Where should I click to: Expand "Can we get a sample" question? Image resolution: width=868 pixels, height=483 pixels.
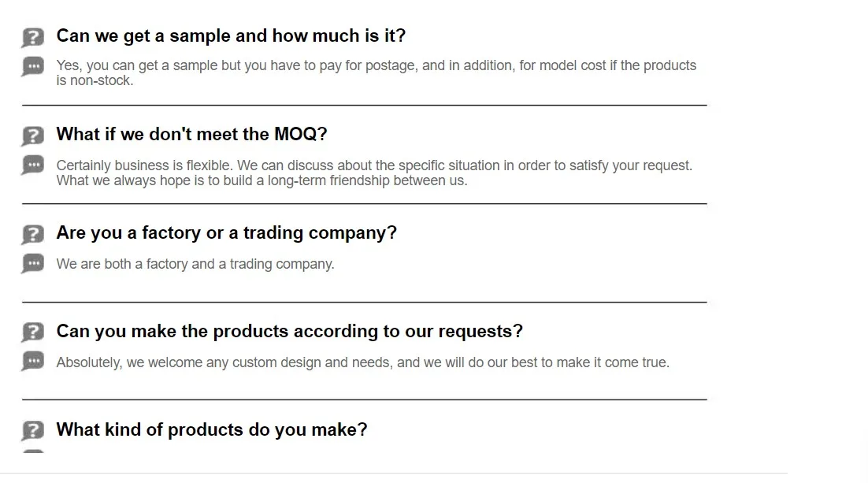coord(231,36)
